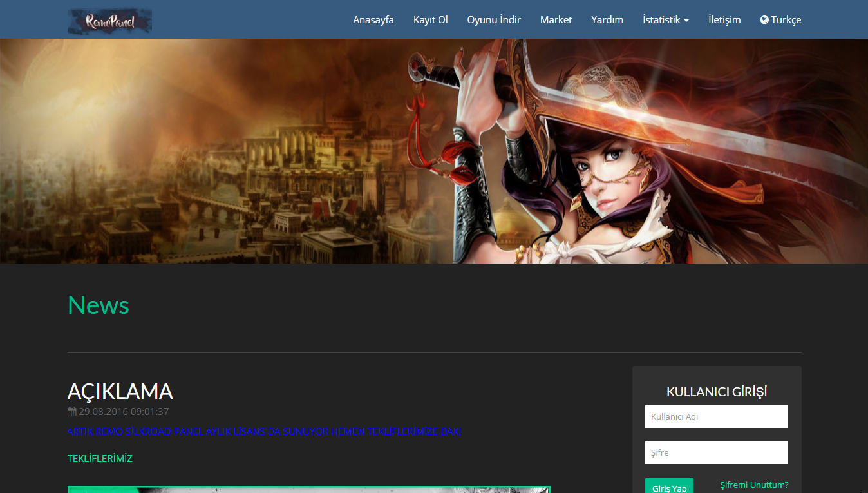868x493 pixels.
Task: Open Oyunu İndir download page
Action: [x=494, y=20]
